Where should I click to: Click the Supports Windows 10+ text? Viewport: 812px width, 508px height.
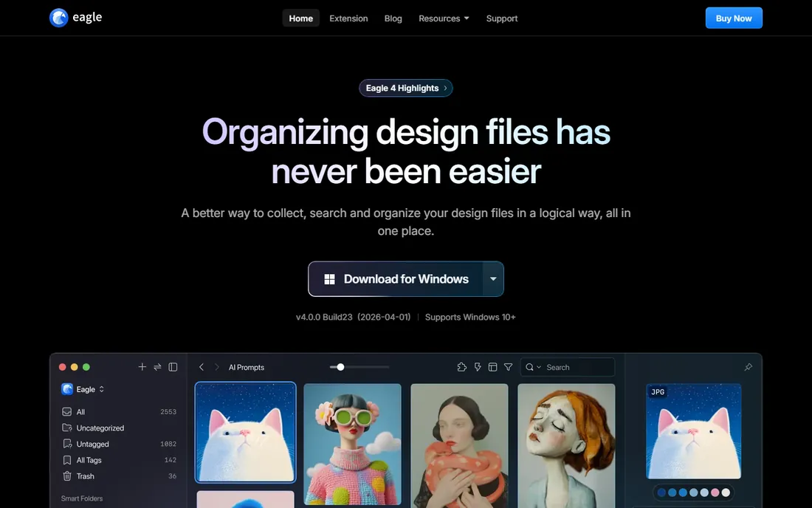[470, 317]
